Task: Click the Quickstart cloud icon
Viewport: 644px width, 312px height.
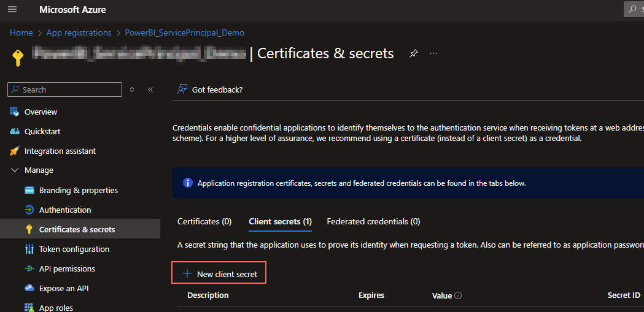Action: (x=14, y=131)
